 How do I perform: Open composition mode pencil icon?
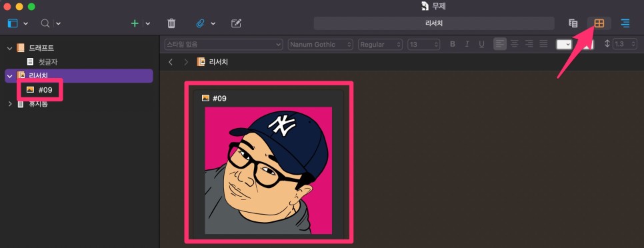tap(236, 23)
